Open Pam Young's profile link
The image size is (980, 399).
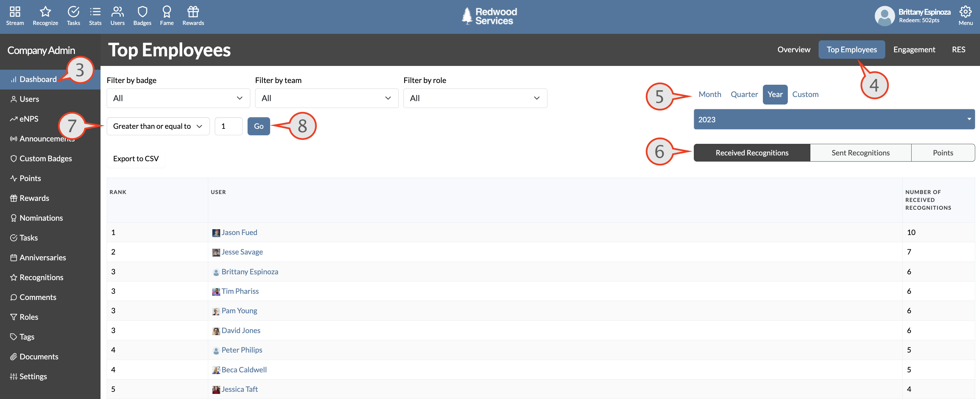tap(239, 311)
